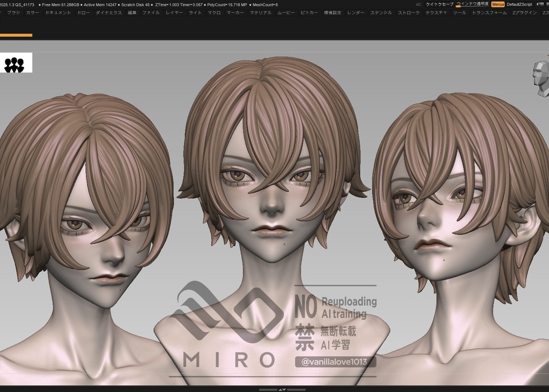
Task: Click the 'ZTime 1.003' status text
Action: [x=167, y=5]
